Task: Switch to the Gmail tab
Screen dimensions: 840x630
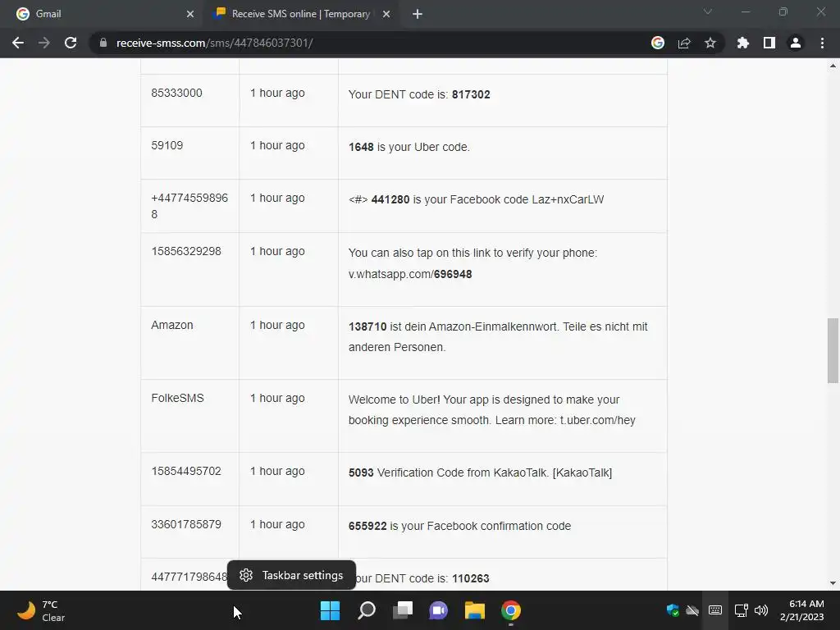Action: point(102,14)
